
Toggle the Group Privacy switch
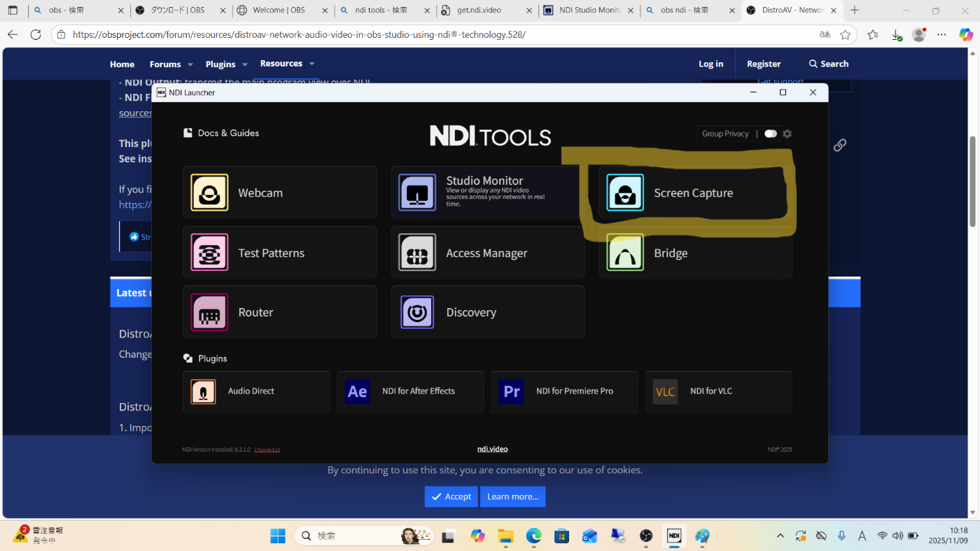(771, 134)
